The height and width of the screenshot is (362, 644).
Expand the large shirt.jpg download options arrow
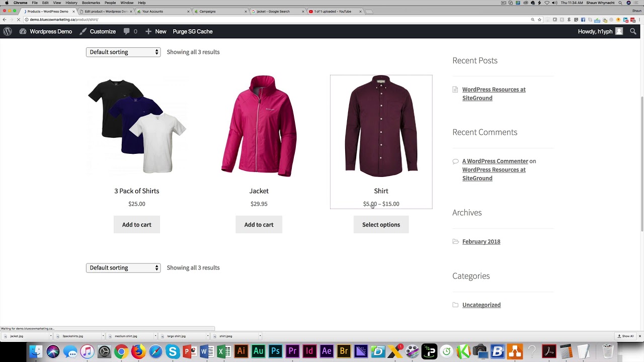pyautogui.click(x=208, y=336)
